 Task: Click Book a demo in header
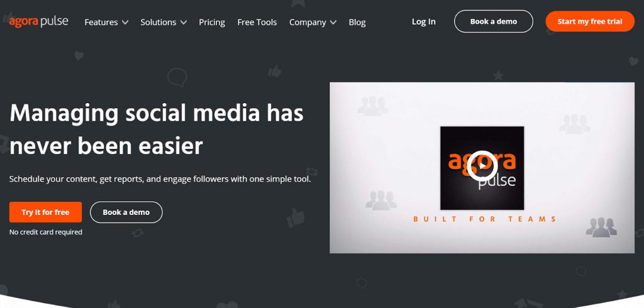click(x=493, y=21)
